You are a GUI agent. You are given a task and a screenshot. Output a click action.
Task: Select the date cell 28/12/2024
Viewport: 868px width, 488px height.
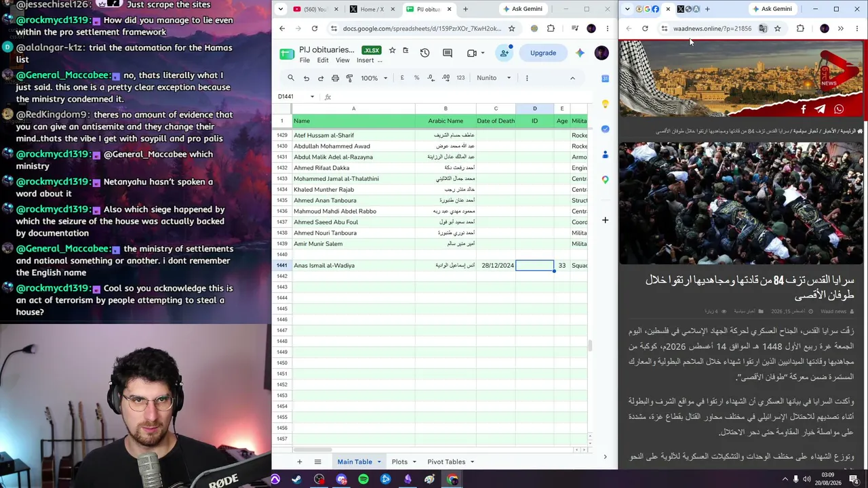[496, 265]
